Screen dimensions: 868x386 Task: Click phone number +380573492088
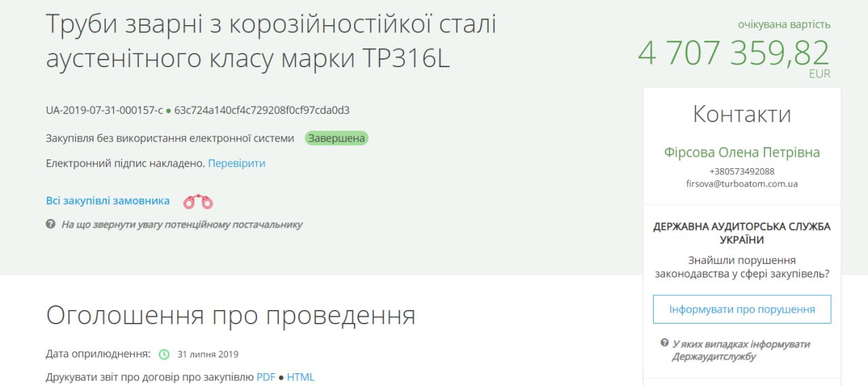(742, 171)
